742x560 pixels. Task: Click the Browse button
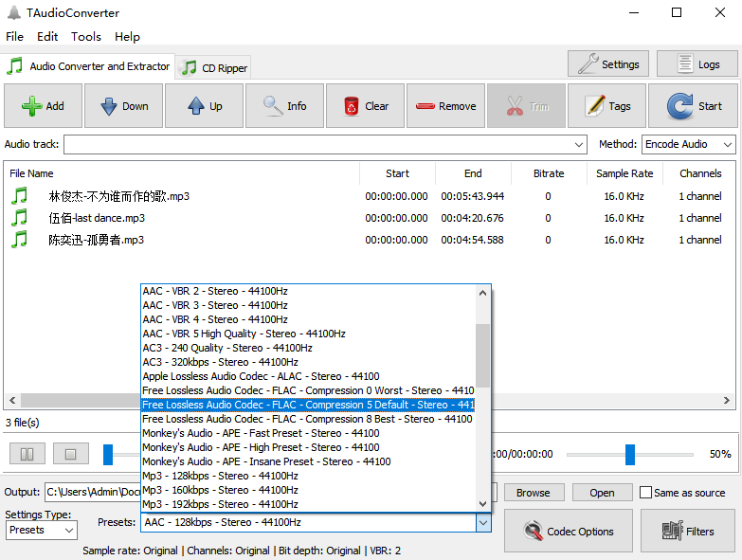(534, 493)
